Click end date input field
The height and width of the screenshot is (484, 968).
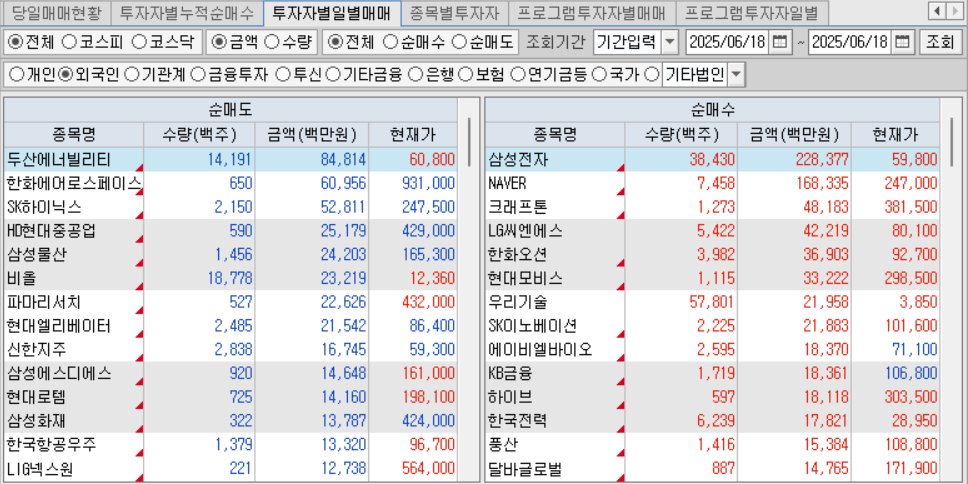click(849, 42)
